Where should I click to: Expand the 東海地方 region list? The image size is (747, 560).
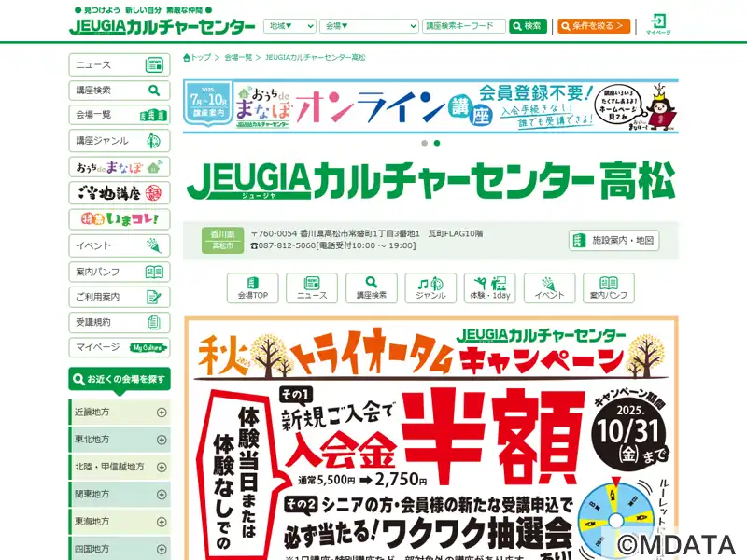tap(120, 522)
